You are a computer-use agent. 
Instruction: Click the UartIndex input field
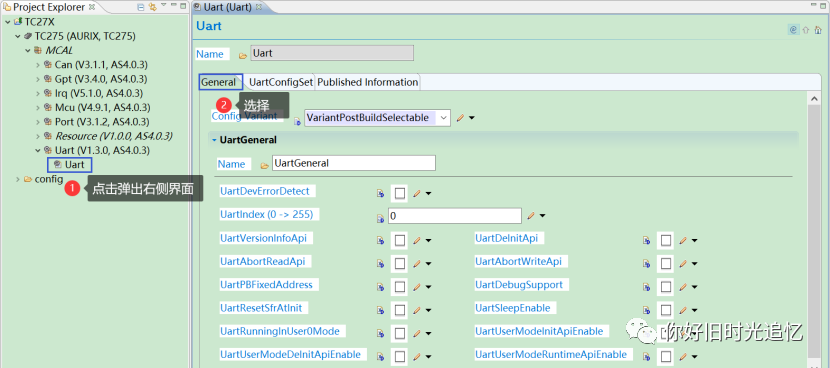click(455, 216)
